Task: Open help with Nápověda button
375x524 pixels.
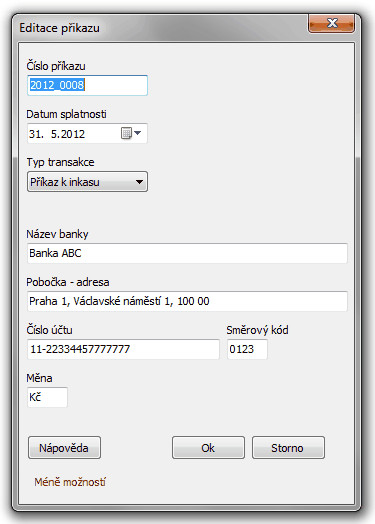Action: click(x=64, y=447)
